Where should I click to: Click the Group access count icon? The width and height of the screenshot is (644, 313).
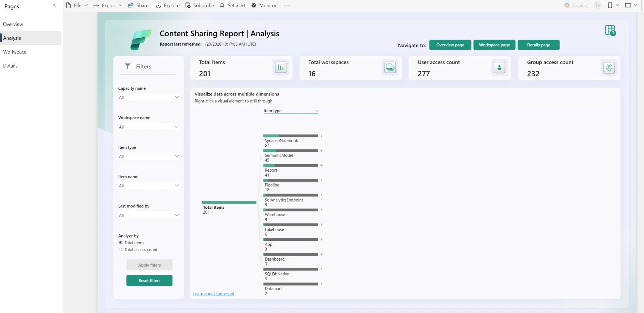pyautogui.click(x=609, y=68)
